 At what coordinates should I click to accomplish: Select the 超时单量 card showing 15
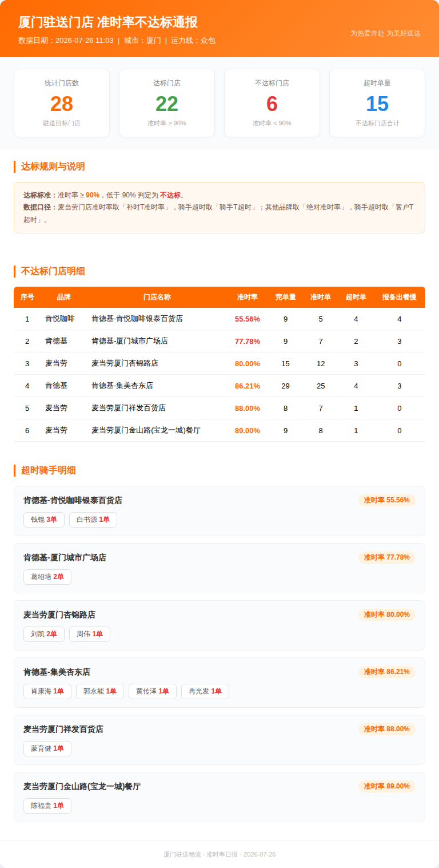click(x=377, y=103)
